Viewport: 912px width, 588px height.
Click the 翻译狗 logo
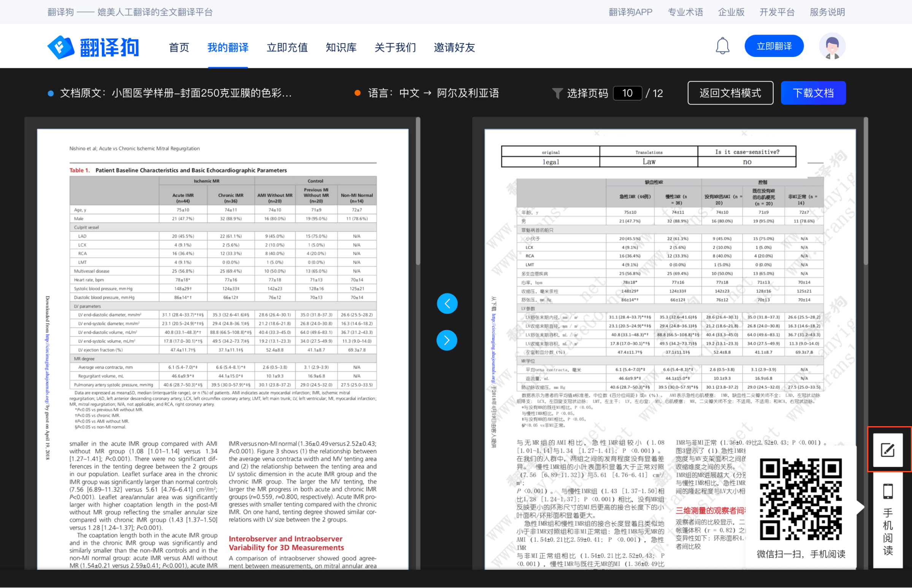(93, 47)
